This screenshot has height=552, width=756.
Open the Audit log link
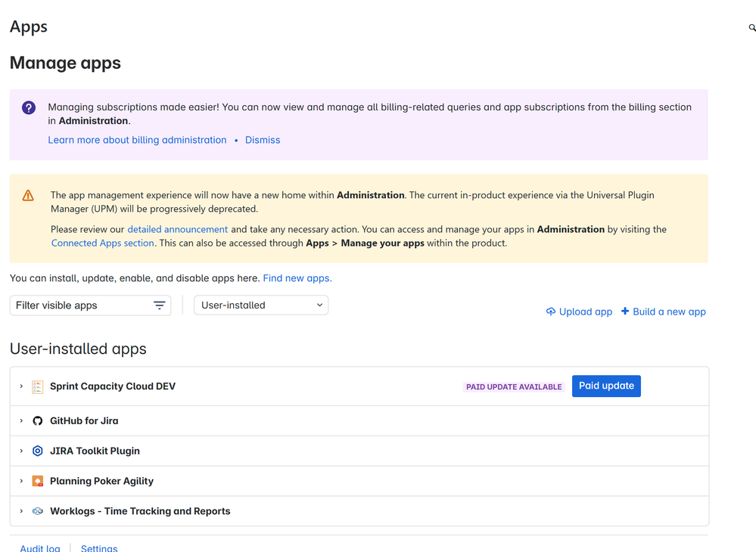point(40,547)
